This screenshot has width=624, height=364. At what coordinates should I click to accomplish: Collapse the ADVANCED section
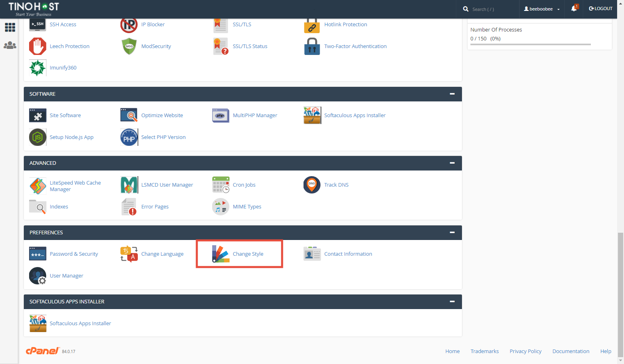tap(452, 163)
